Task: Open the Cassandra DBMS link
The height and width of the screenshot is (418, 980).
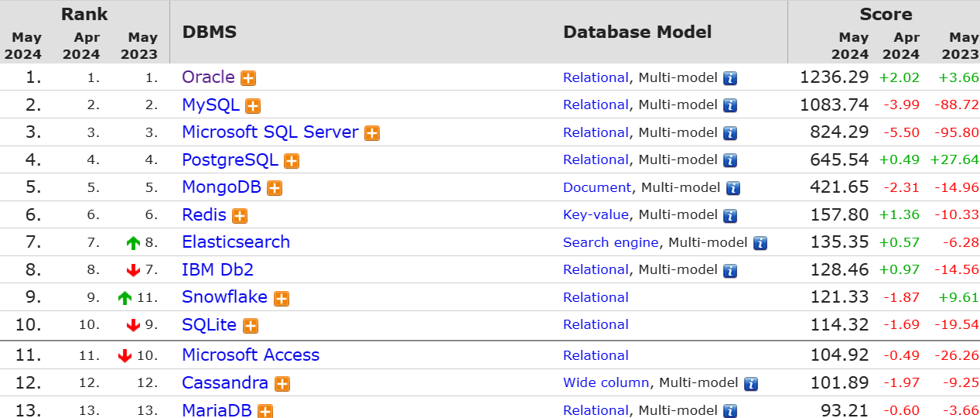Action: coord(225,382)
